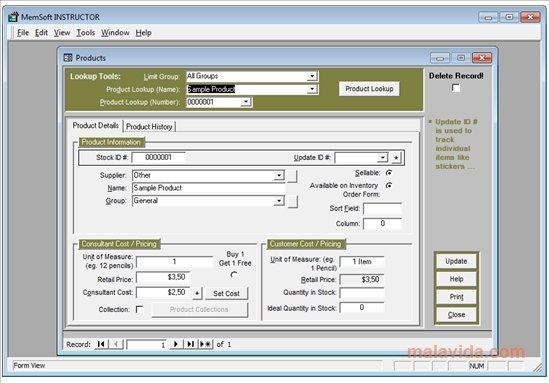
Task: Click the "Product Information" section label
Action: tap(111, 142)
